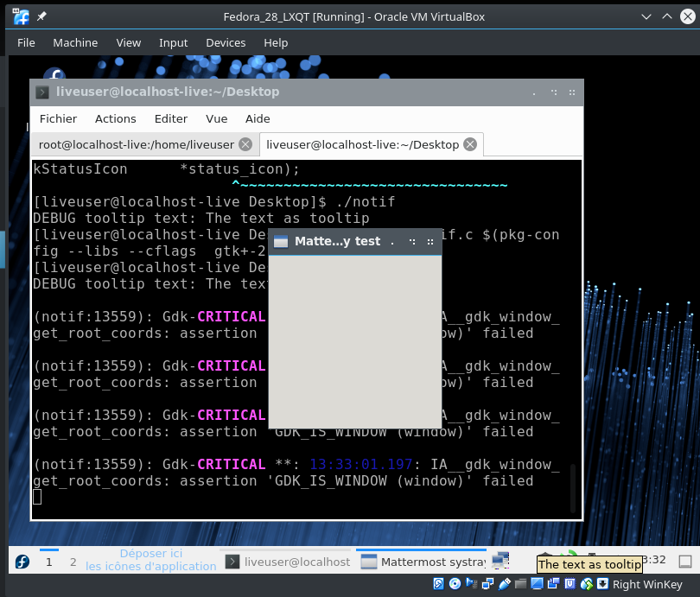The image size is (700, 597).
Task: Open the Aide menu
Action: 258,118
